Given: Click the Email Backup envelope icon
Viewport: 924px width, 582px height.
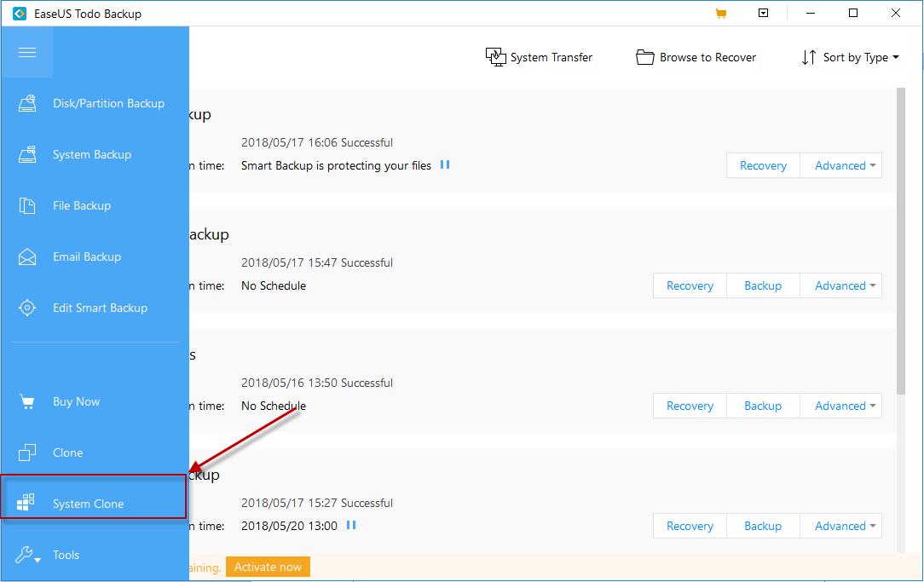Looking at the screenshot, I should coord(27,256).
